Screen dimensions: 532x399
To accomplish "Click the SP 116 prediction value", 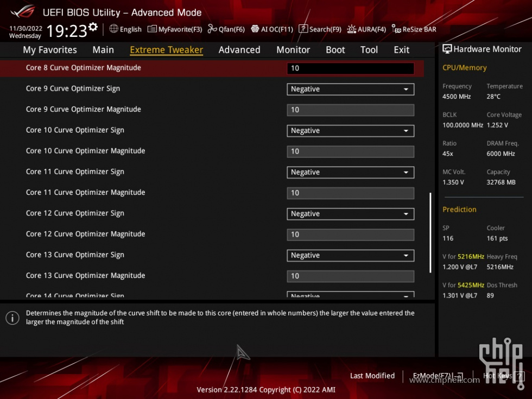I will coord(448,238).
